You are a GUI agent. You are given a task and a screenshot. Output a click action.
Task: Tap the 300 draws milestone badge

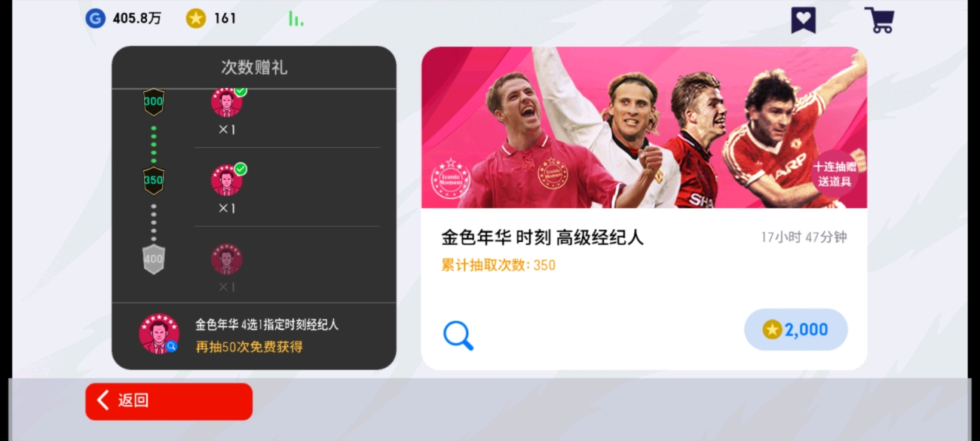pyautogui.click(x=154, y=102)
